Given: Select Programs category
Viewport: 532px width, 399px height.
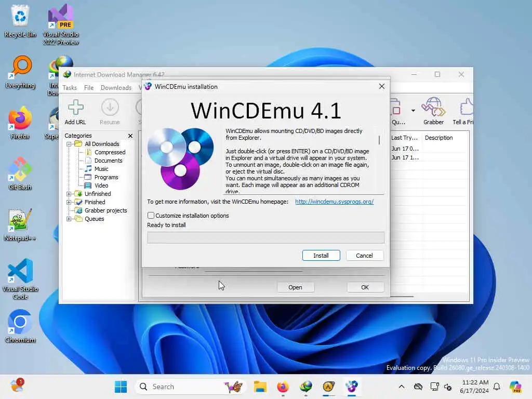Looking at the screenshot, I should (106, 177).
